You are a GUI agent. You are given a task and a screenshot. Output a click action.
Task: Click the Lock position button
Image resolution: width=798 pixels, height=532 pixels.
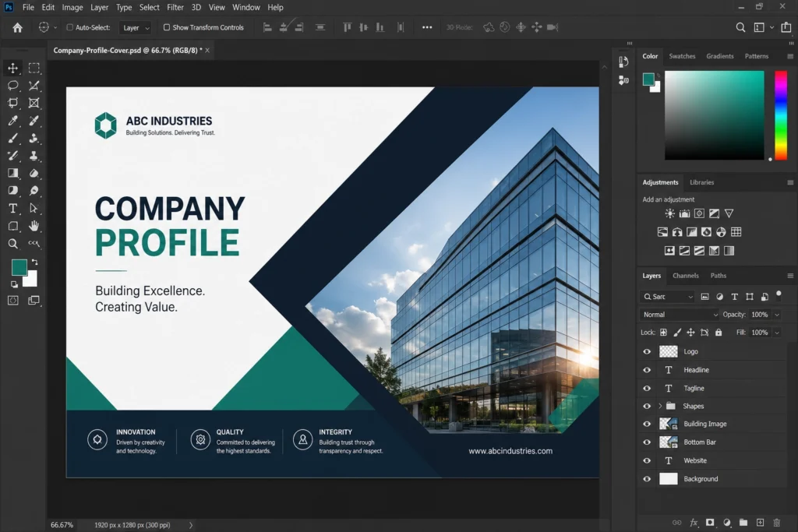click(x=690, y=333)
